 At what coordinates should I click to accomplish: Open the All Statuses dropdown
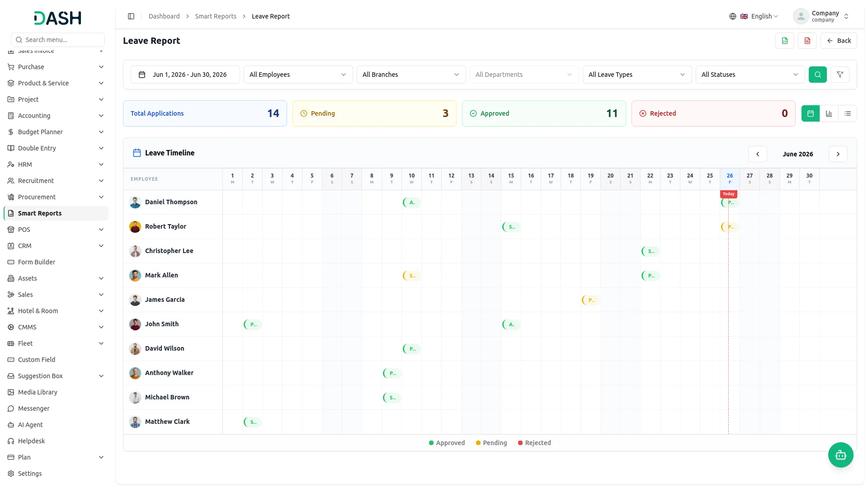click(750, 75)
